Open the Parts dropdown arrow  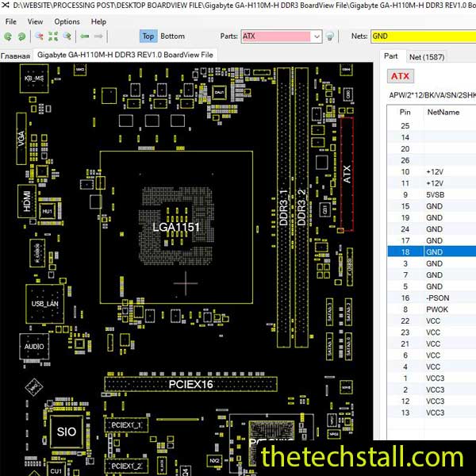(317, 36)
